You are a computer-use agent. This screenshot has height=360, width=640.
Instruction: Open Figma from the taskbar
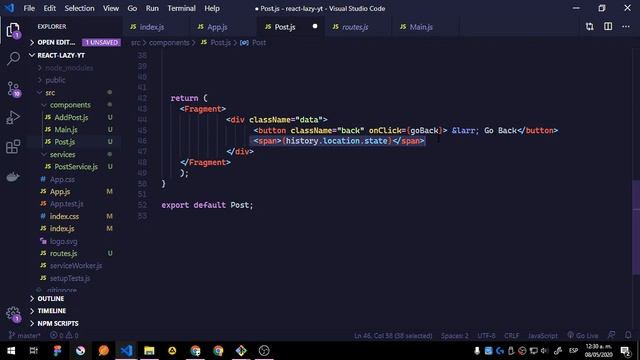point(57,351)
